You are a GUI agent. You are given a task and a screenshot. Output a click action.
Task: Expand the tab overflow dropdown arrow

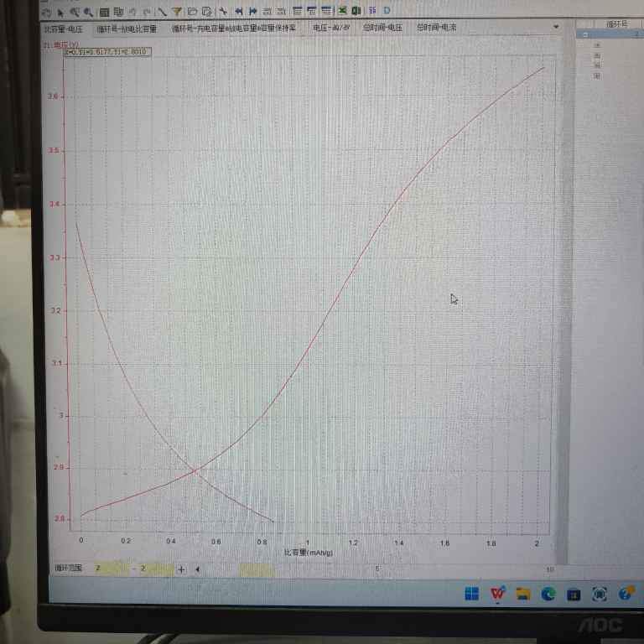tap(556, 27)
